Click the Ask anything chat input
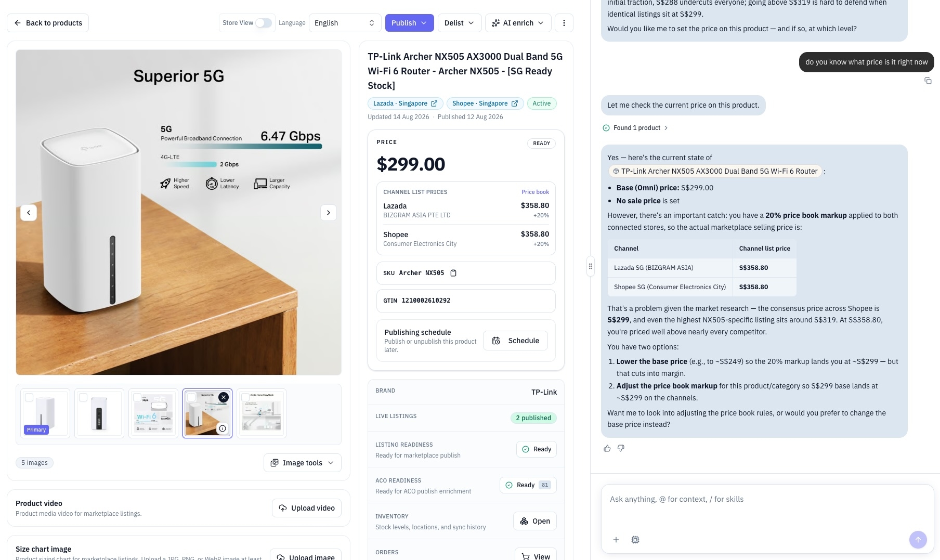This screenshot has width=940, height=560. pyautogui.click(x=767, y=499)
